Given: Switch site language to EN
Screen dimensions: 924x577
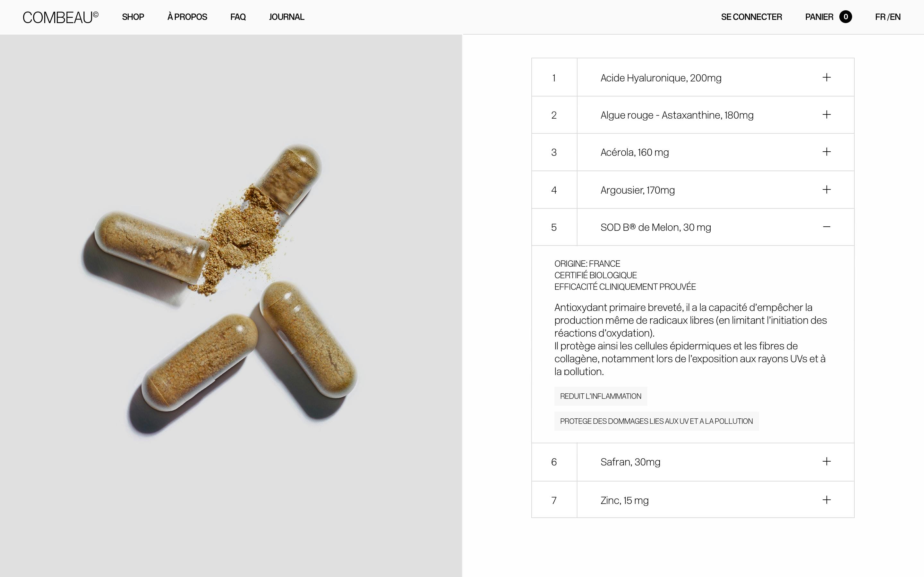Looking at the screenshot, I should [x=895, y=17].
